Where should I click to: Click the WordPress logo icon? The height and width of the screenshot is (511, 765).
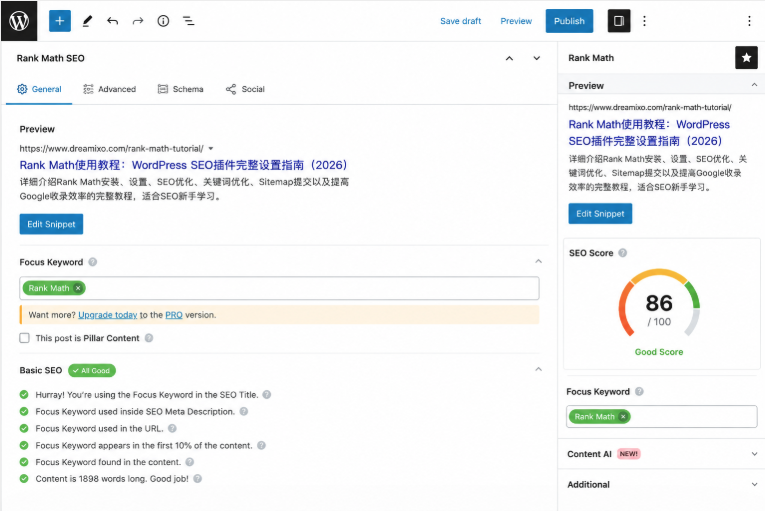[x=19, y=20]
